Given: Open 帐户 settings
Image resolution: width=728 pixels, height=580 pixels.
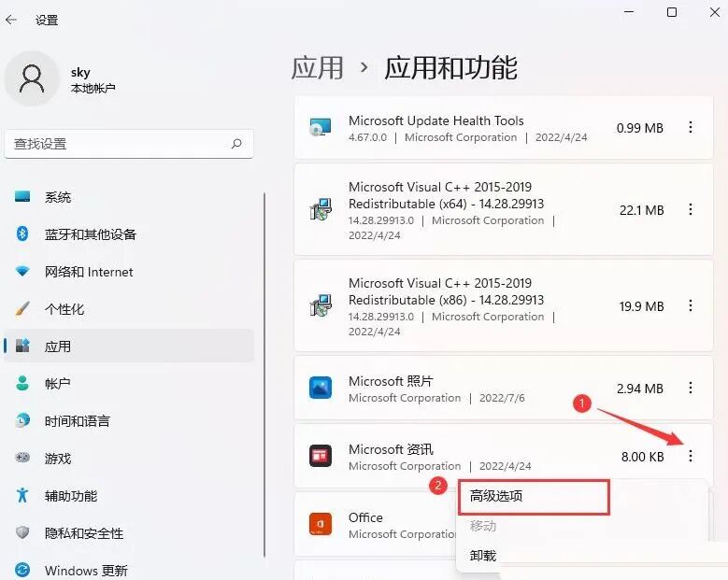Looking at the screenshot, I should [129, 384].
